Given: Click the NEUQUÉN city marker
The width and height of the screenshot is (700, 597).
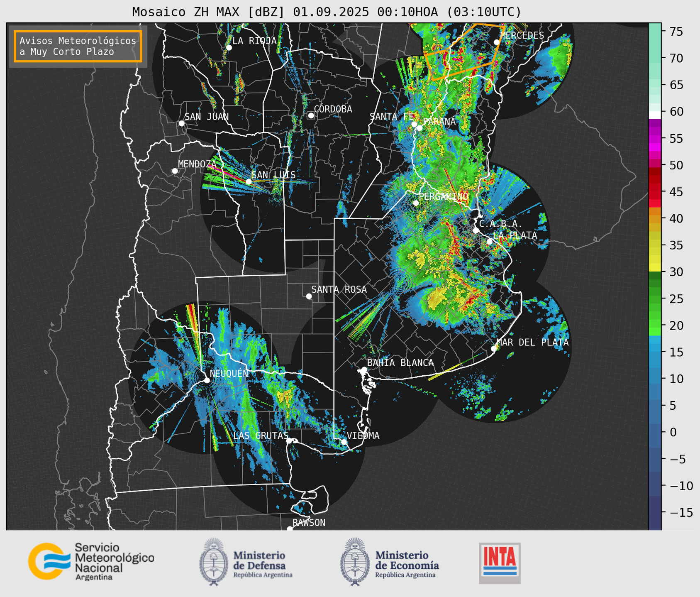Looking at the screenshot, I should (207, 380).
